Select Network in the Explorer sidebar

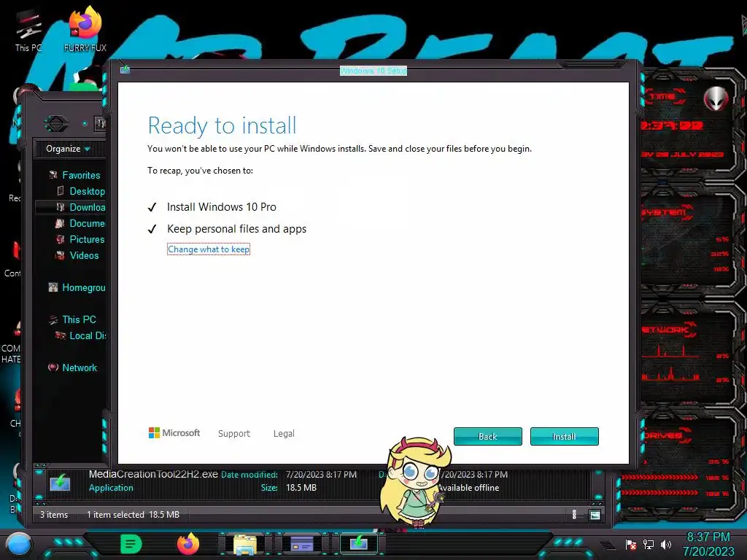(x=80, y=367)
